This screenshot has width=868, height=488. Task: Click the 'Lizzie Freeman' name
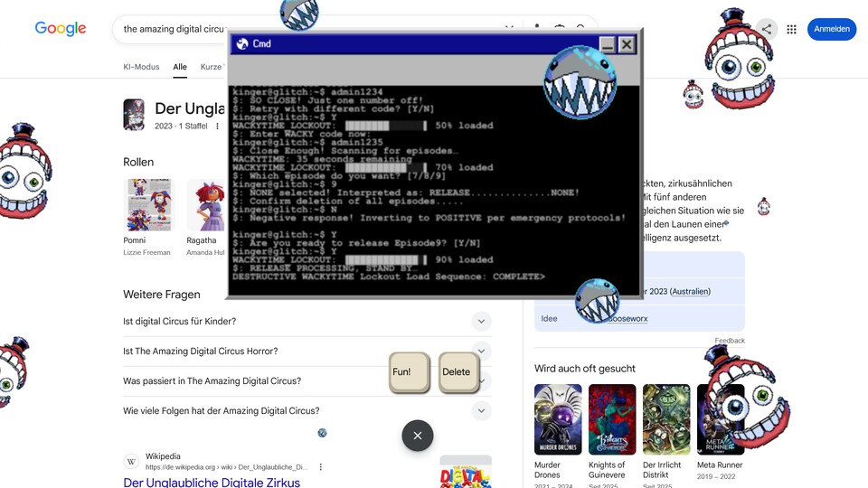(146, 252)
